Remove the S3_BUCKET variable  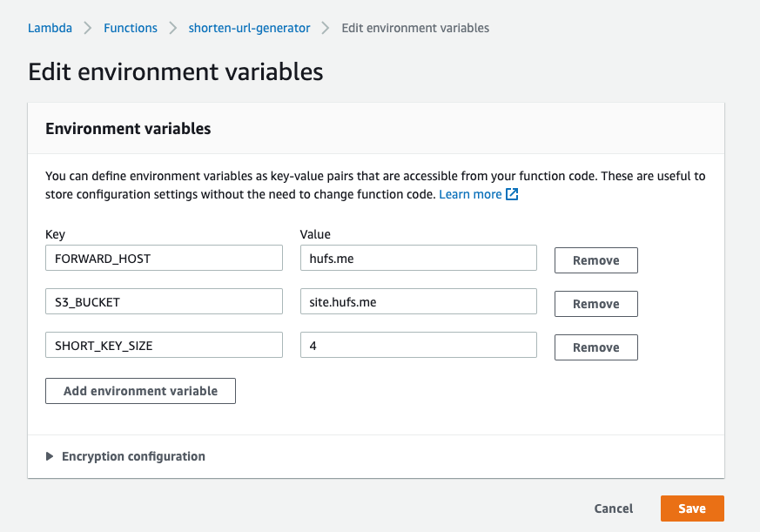pyautogui.click(x=596, y=304)
